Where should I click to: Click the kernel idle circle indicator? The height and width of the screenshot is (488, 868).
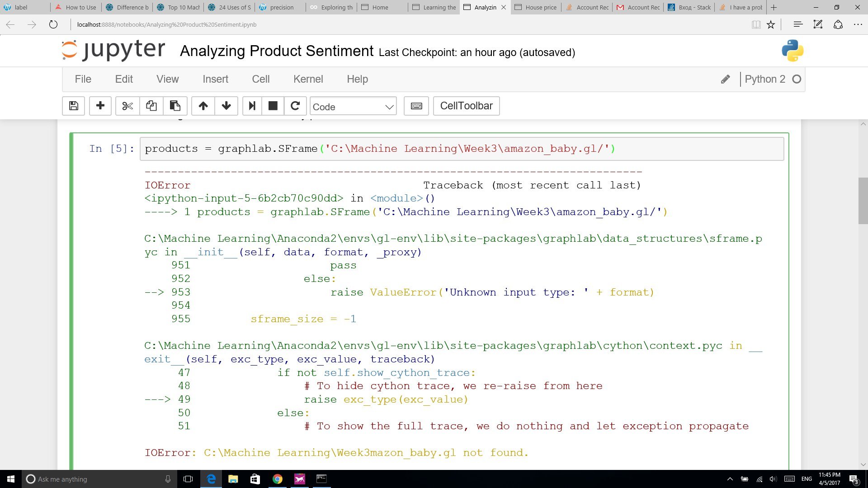coord(797,79)
